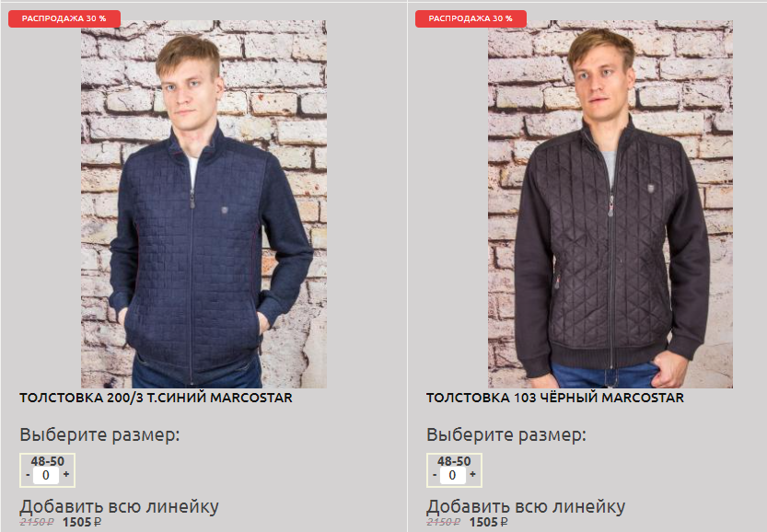Open photo of navy quilted MARCOSTAR hoodie
Image resolution: width=767 pixels, height=532 pixels.
pyautogui.click(x=203, y=204)
